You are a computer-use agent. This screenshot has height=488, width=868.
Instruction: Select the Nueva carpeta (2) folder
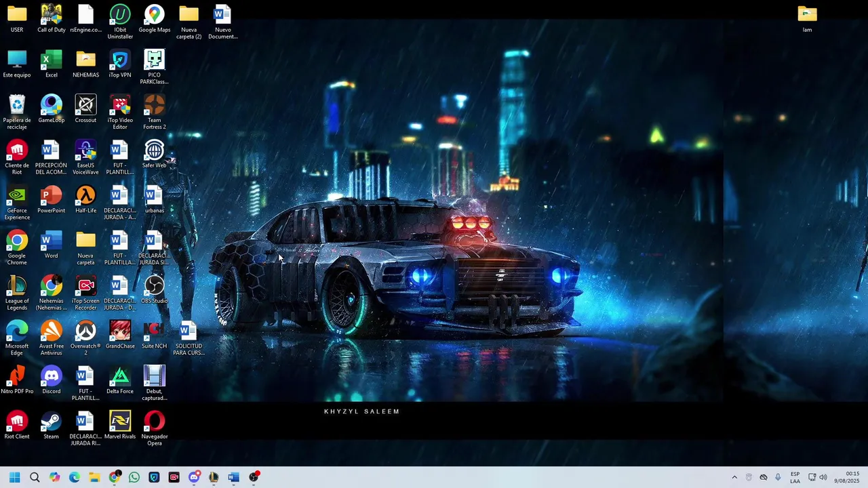point(189,22)
